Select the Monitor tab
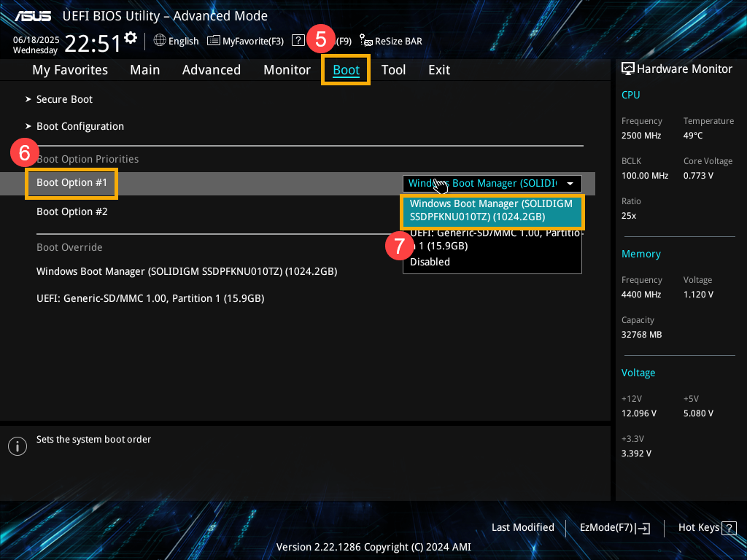The height and width of the screenshot is (560, 747). click(287, 70)
